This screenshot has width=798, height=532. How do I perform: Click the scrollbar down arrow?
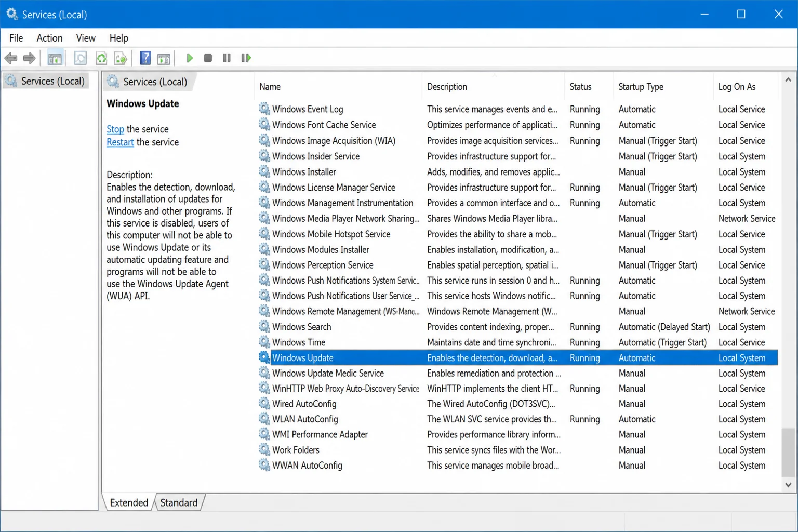(788, 485)
